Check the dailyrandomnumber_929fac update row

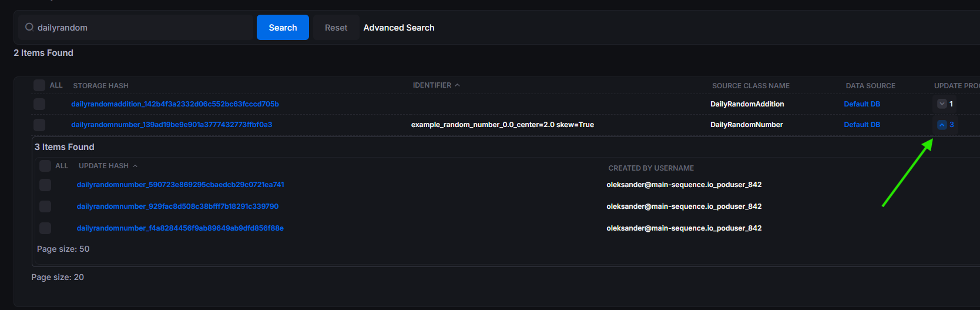pyautogui.click(x=45, y=206)
